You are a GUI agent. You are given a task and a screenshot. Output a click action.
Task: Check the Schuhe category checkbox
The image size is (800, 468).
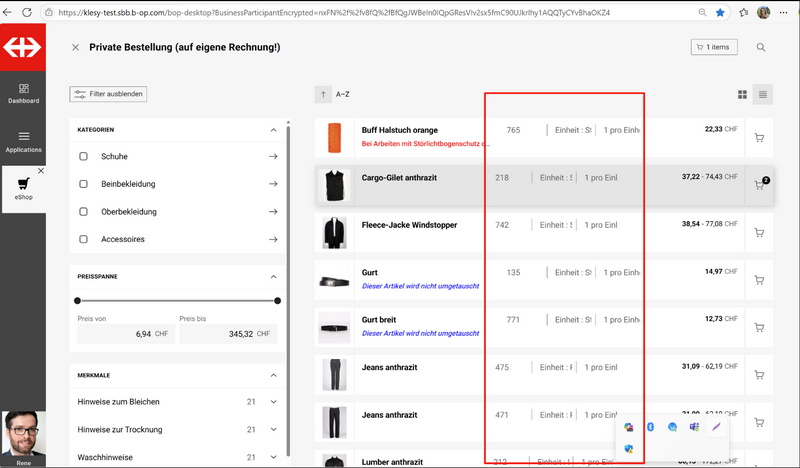pos(84,157)
